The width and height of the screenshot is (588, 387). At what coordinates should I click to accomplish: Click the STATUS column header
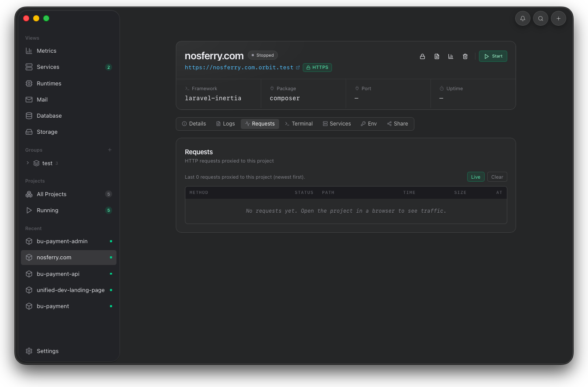point(304,193)
